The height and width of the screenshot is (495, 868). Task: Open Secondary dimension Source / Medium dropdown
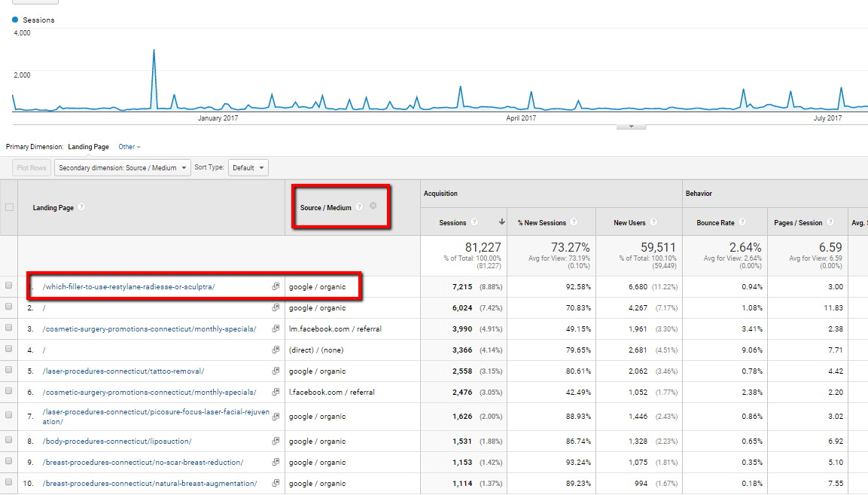123,168
